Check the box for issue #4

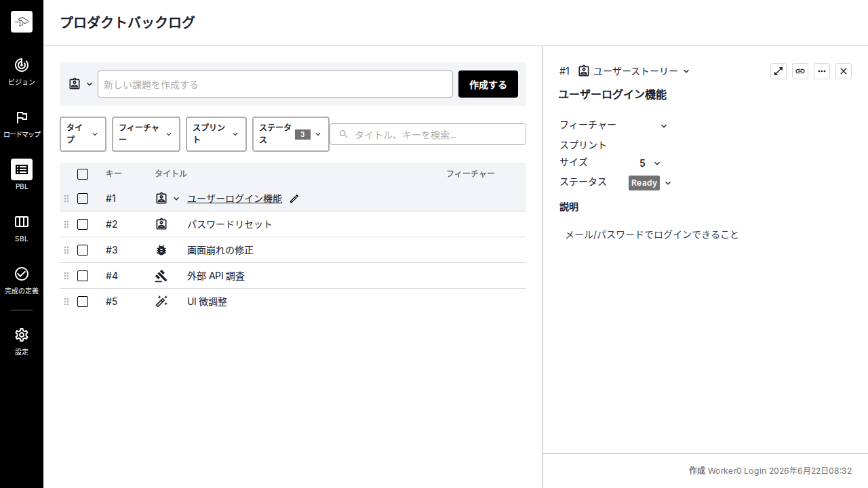pyautogui.click(x=83, y=276)
